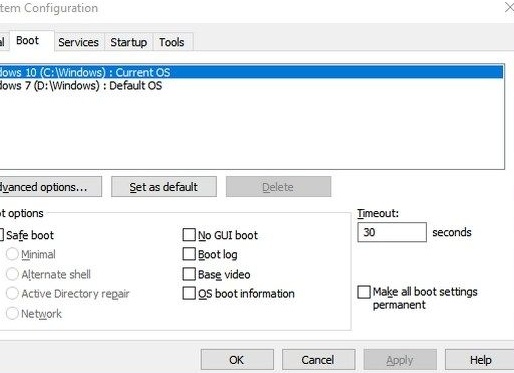Click the Timeout seconds input field
Image resolution: width=514 pixels, height=373 pixels.
point(392,232)
